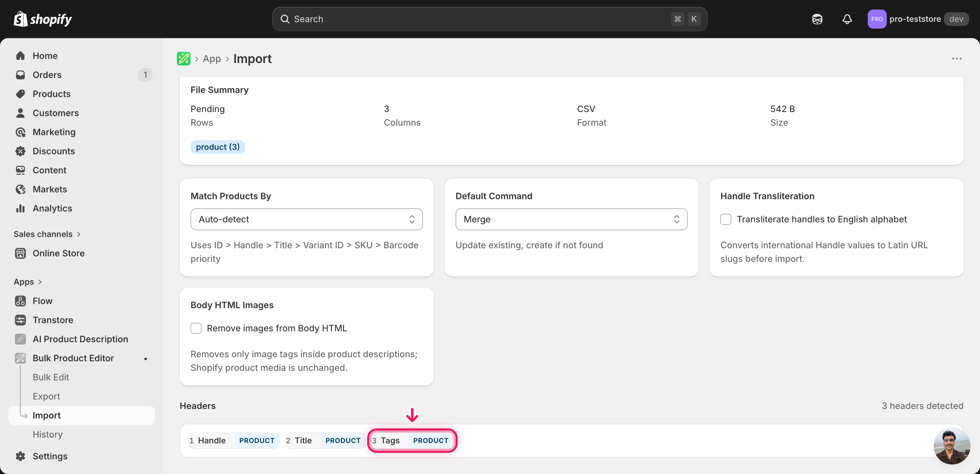
Task: Select Import subpage in sidebar
Action: click(81, 415)
